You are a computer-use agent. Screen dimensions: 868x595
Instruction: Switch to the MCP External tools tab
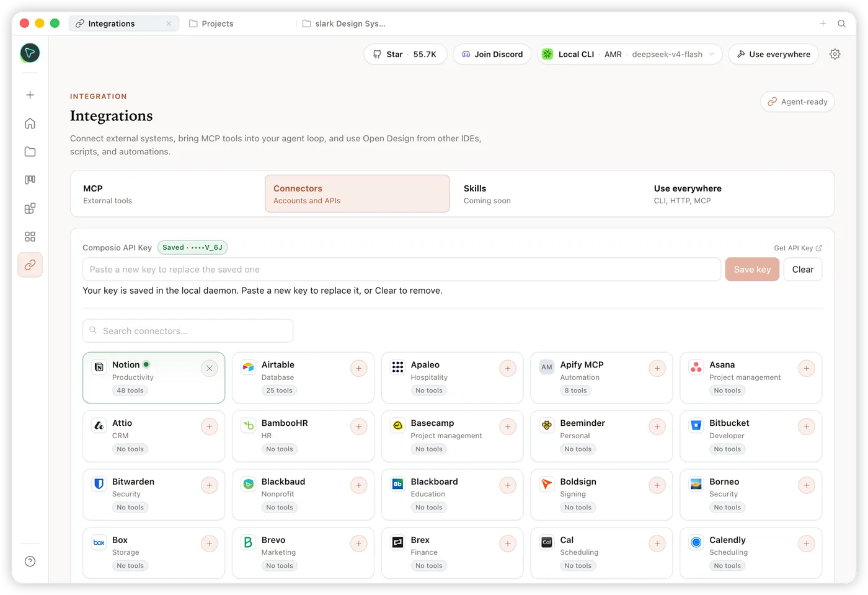166,194
